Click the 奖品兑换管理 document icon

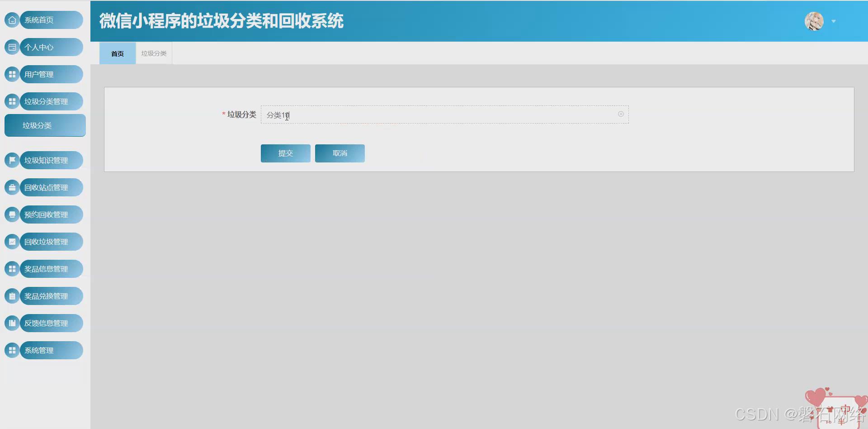pyautogui.click(x=12, y=296)
